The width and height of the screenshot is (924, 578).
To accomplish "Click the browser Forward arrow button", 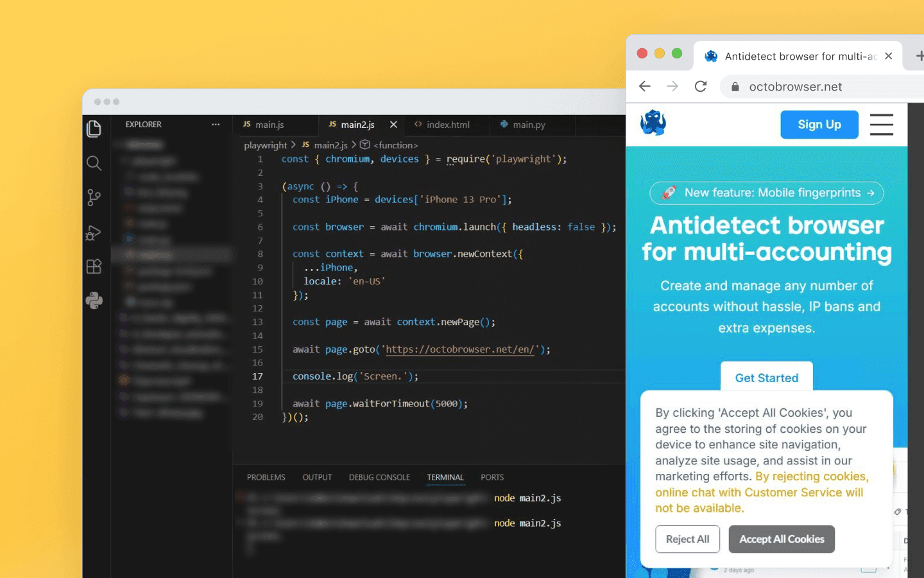I will 672,86.
